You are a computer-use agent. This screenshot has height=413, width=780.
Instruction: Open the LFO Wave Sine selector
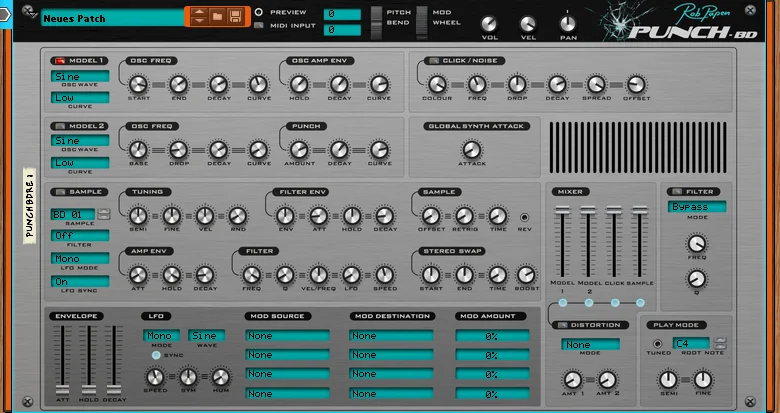(206, 335)
